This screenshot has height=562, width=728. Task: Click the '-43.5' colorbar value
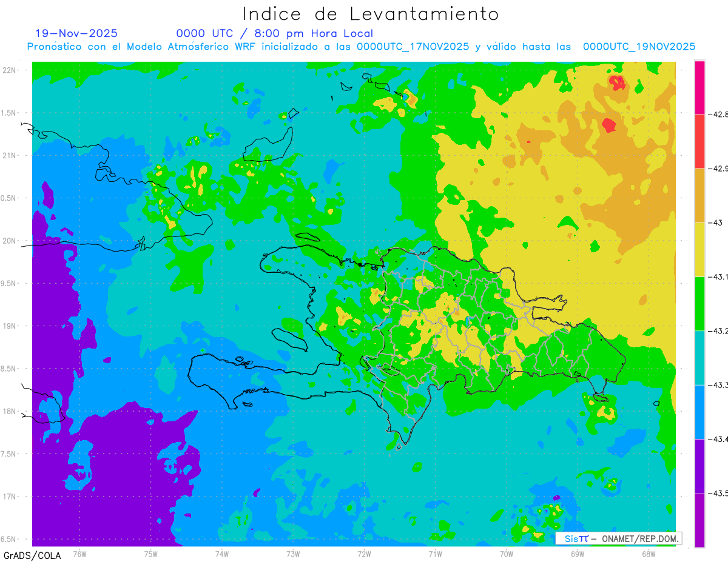[717, 493]
